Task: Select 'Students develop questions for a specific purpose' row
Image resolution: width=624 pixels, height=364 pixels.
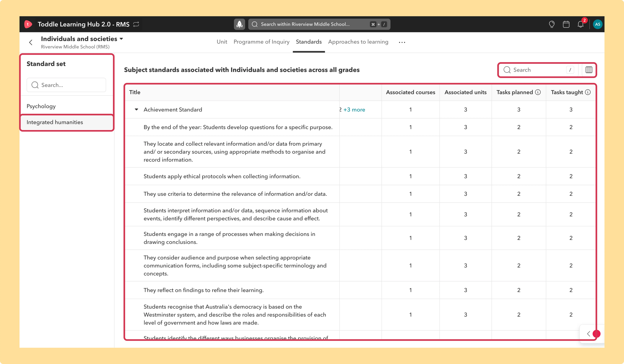Action: (x=238, y=127)
